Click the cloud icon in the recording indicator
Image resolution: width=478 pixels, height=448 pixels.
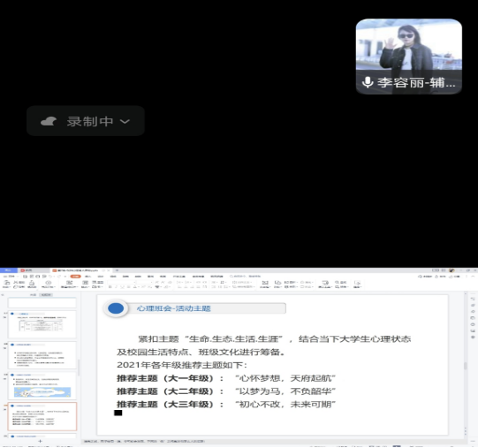[49, 121]
